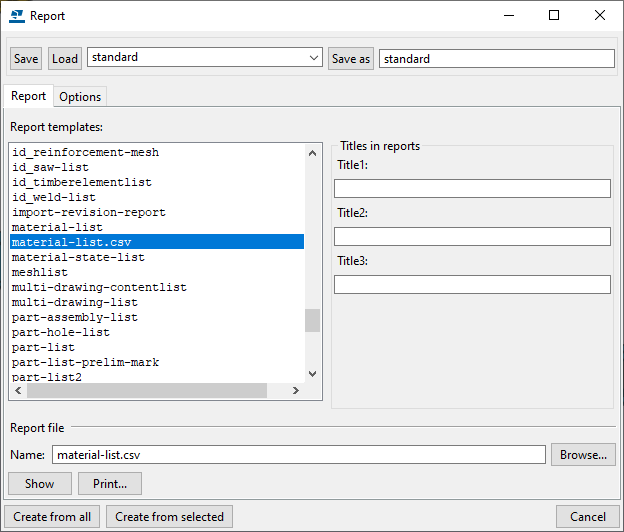Open the standard settings dropdown
This screenshot has height=532, width=624.
(314, 58)
